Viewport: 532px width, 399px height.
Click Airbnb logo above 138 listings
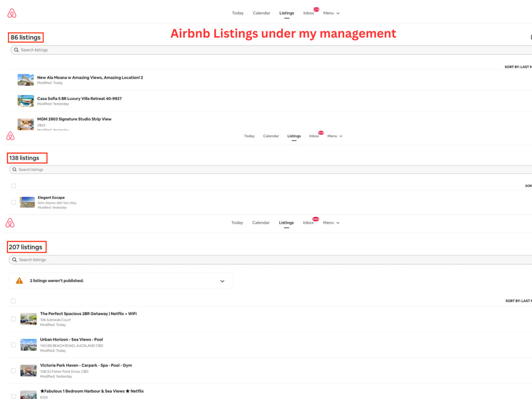click(11, 136)
